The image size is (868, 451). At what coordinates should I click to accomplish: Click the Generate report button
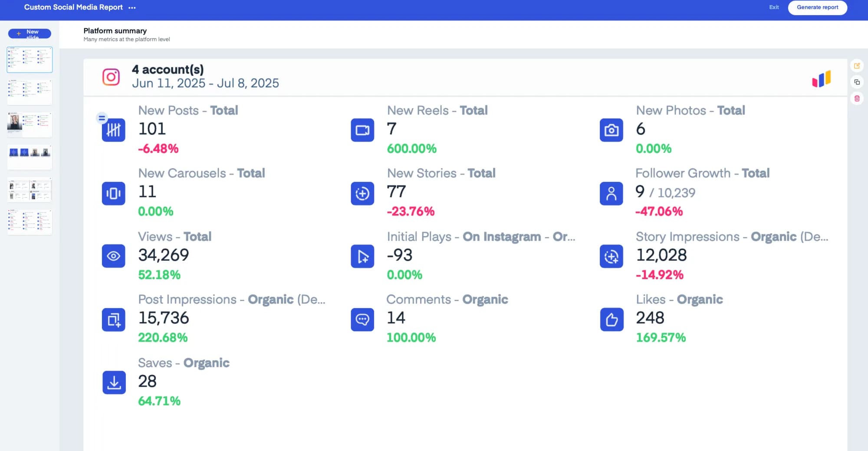pyautogui.click(x=817, y=7)
